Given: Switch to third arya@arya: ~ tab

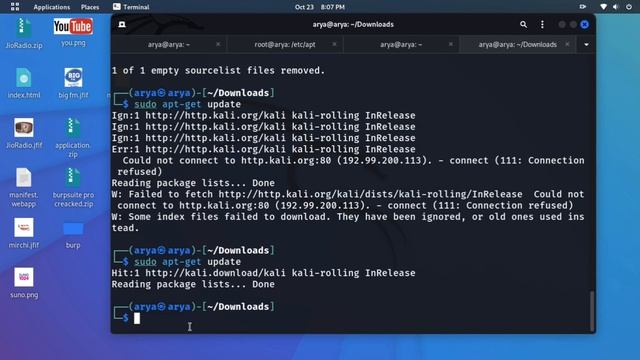Looking at the screenshot, I should (x=401, y=44).
